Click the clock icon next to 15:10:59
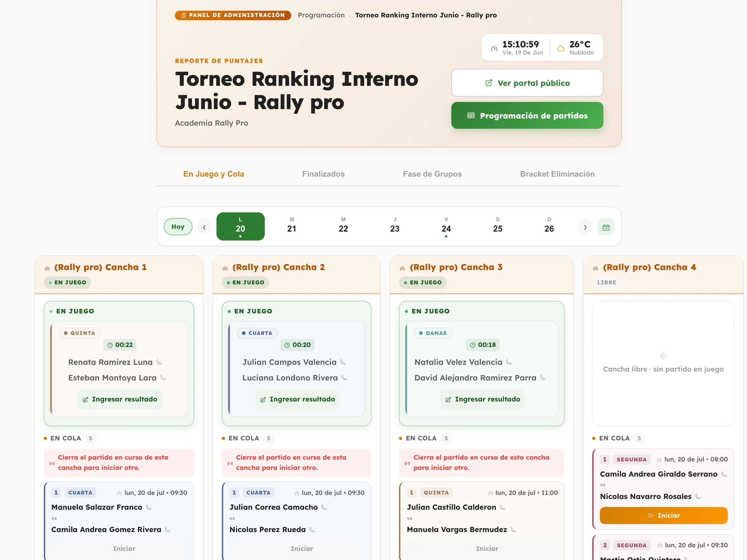The width and height of the screenshot is (747, 560). (494, 49)
